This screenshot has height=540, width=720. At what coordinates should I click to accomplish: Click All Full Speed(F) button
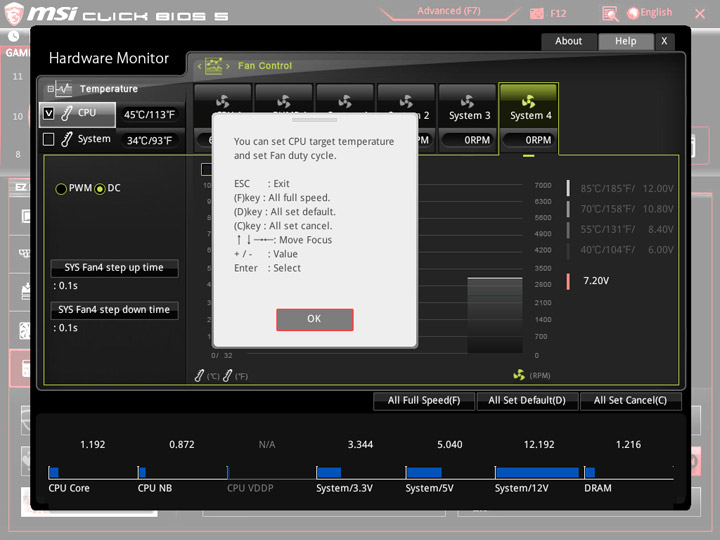[424, 400]
